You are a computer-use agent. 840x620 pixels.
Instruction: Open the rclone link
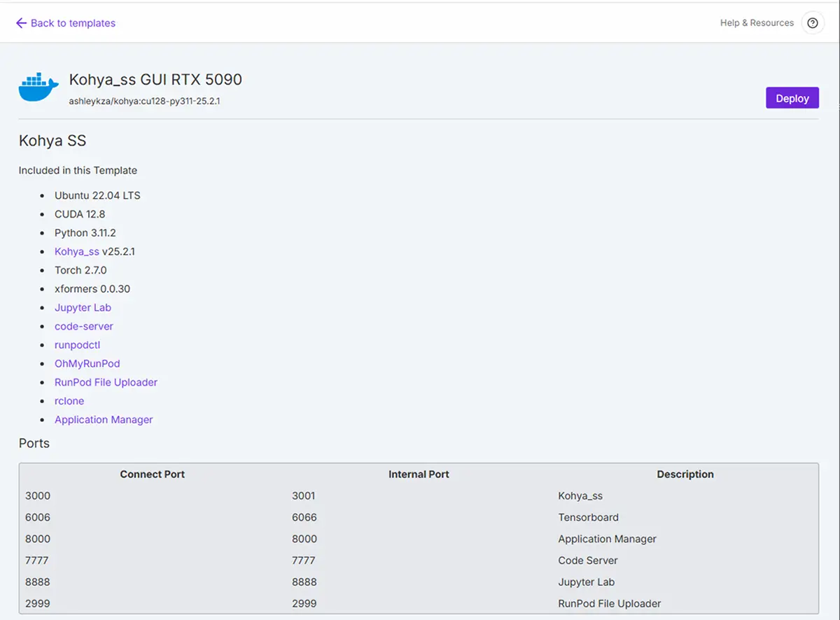[69, 401]
